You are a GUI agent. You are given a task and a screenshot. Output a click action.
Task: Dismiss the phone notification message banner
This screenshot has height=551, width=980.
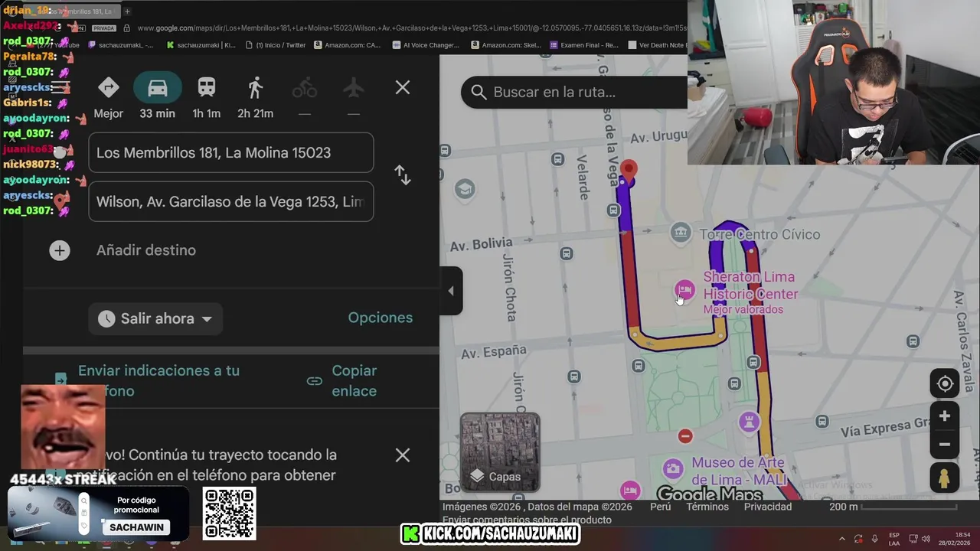click(403, 455)
